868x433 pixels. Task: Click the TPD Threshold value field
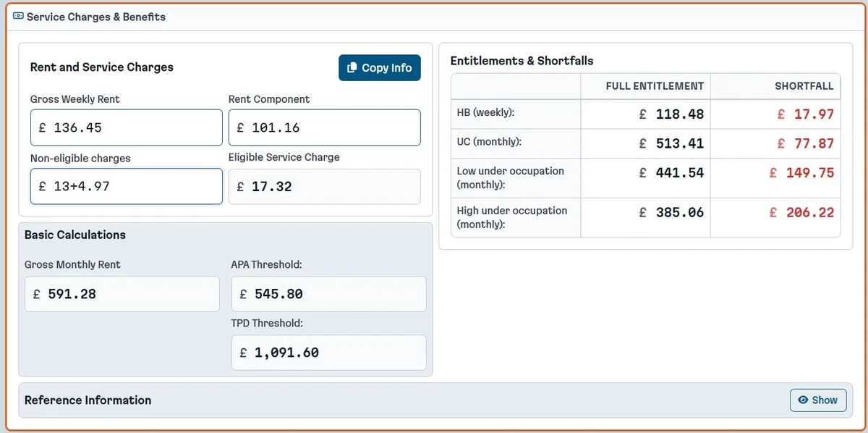pyautogui.click(x=328, y=353)
